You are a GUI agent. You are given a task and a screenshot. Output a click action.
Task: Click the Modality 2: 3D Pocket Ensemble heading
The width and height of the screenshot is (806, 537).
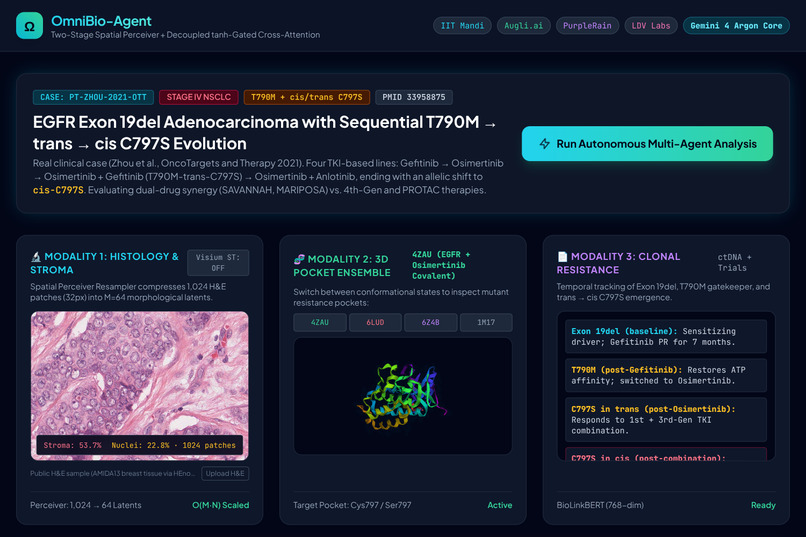click(x=342, y=266)
